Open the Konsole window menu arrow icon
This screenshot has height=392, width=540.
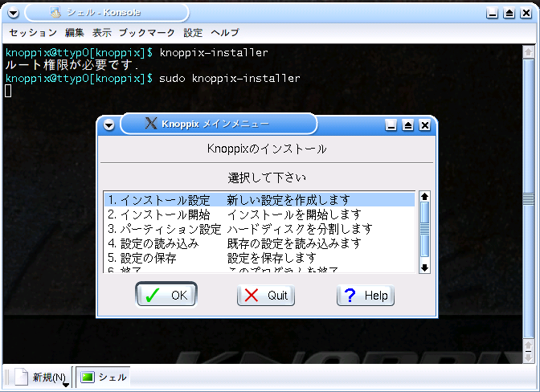point(13,13)
